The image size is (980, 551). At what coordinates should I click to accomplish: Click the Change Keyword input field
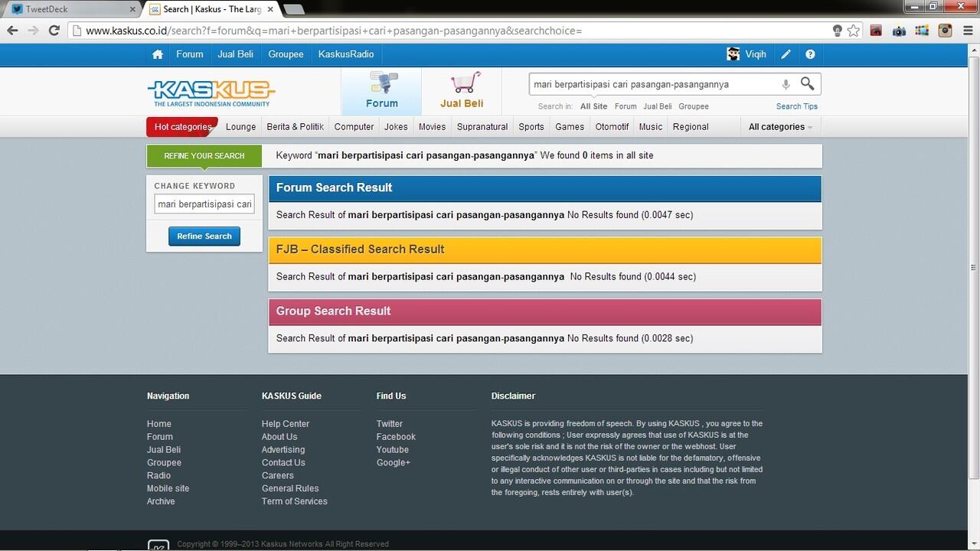pos(204,204)
